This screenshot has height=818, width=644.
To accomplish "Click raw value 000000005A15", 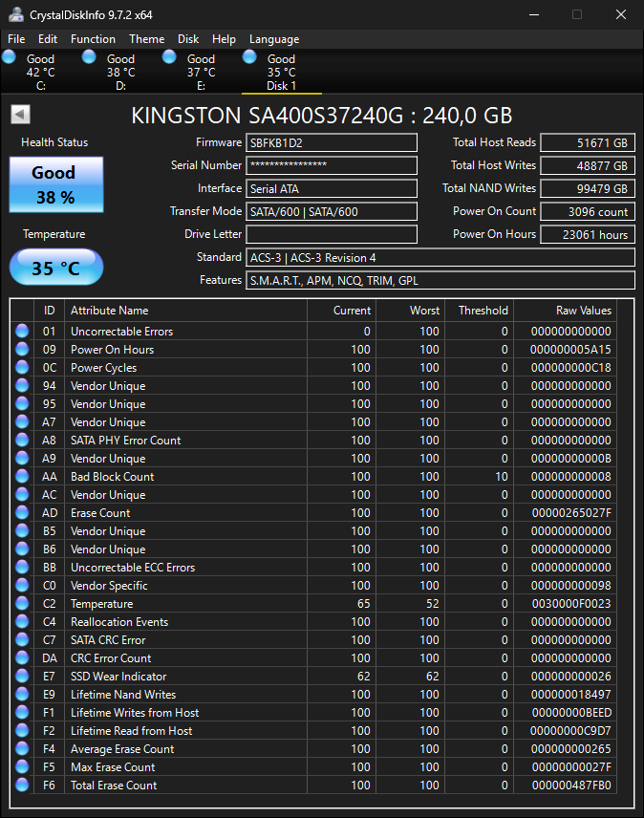I will [570, 349].
